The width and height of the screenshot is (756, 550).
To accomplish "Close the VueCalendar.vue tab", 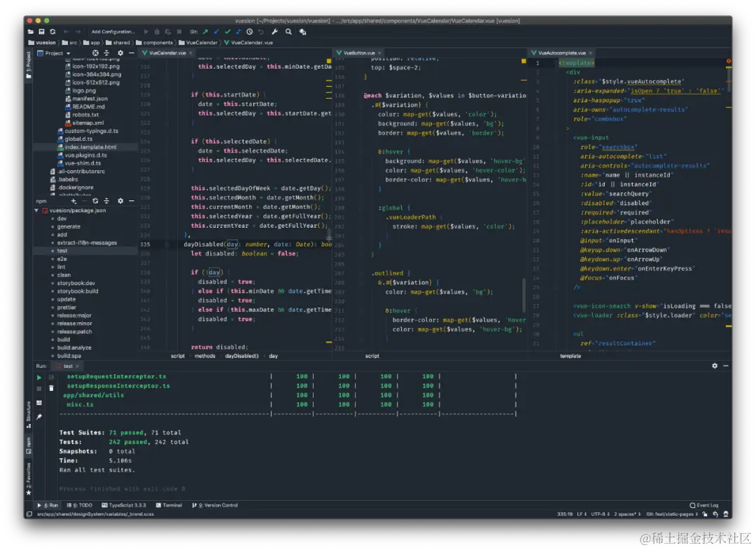I will 190,53.
